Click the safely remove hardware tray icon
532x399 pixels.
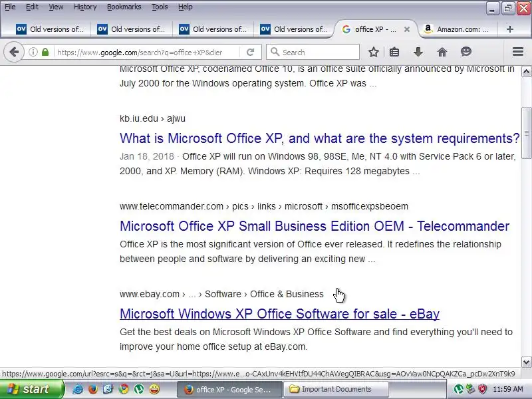pos(471,389)
